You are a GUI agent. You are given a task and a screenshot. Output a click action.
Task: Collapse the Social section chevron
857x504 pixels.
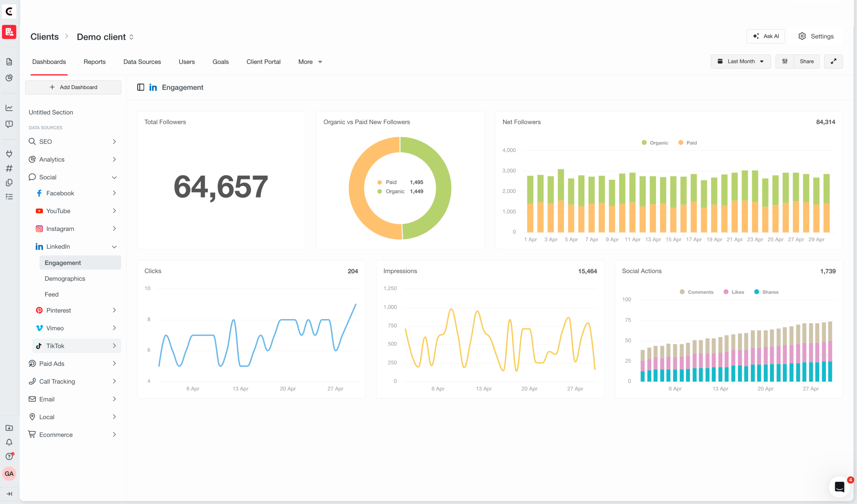pyautogui.click(x=114, y=177)
